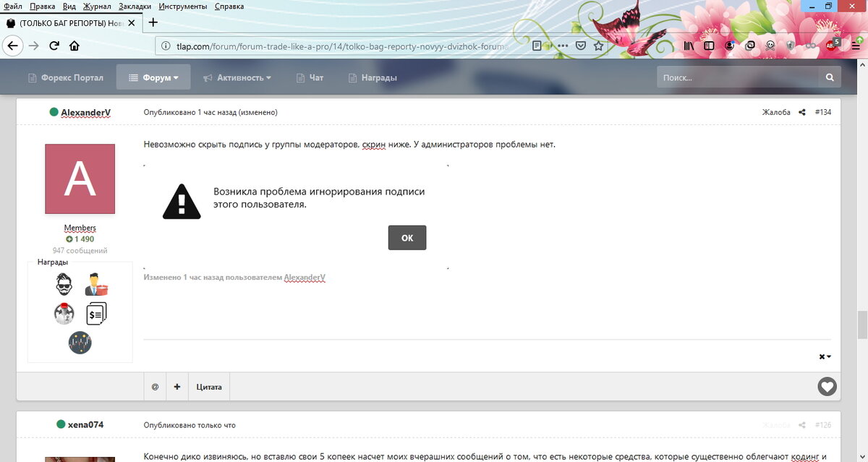Open the Награды nav item

coord(373,77)
